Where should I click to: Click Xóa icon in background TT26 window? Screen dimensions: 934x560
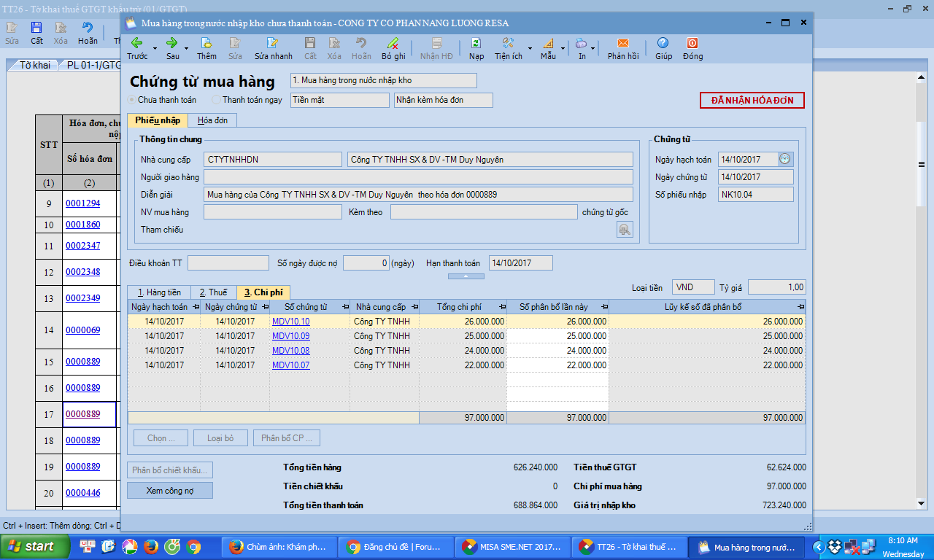(61, 33)
